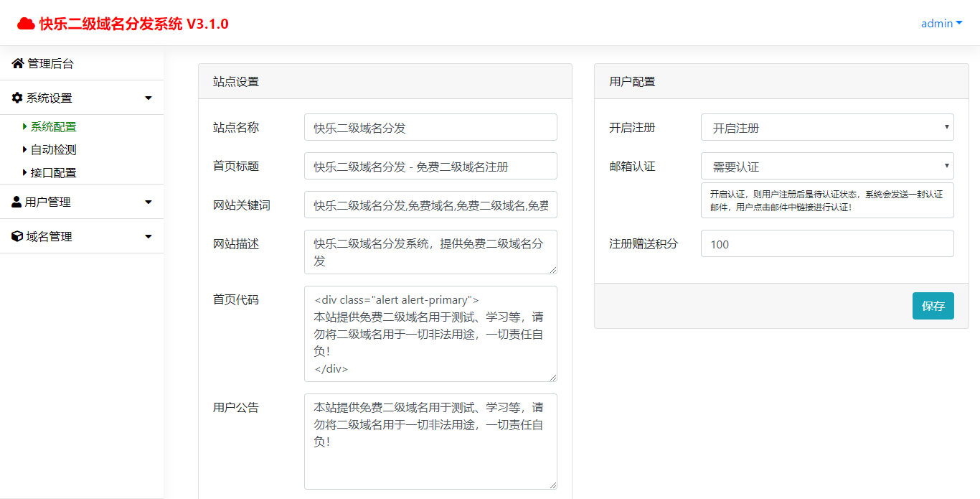Click the arrow icon before 接口配置
This screenshot has height=499, width=980.
tap(24, 172)
